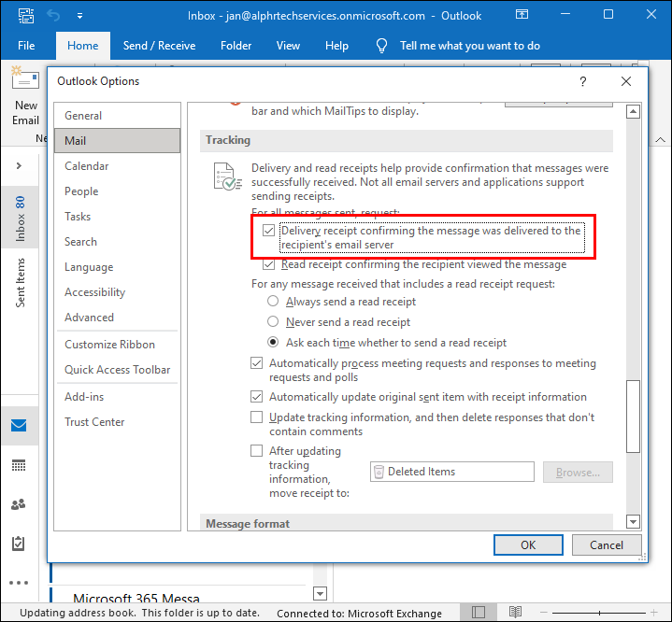Open the Trust Center options category

click(x=117, y=422)
